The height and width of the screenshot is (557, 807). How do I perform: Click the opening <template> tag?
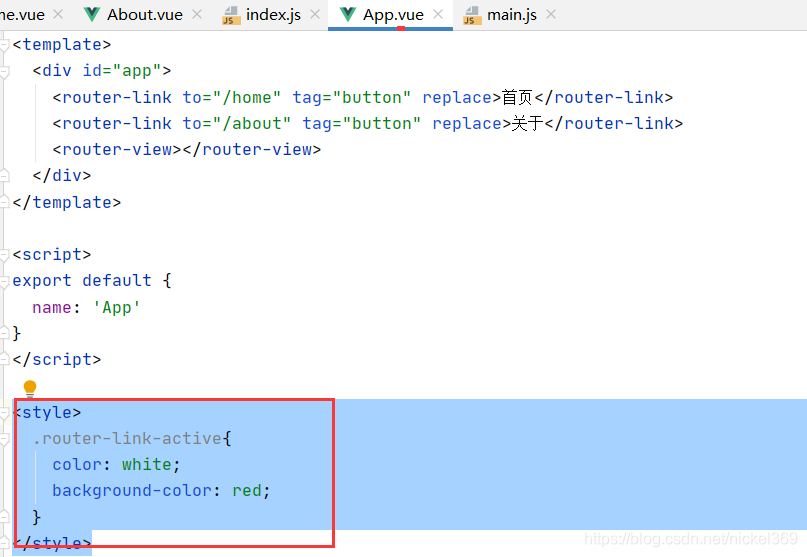(62, 45)
